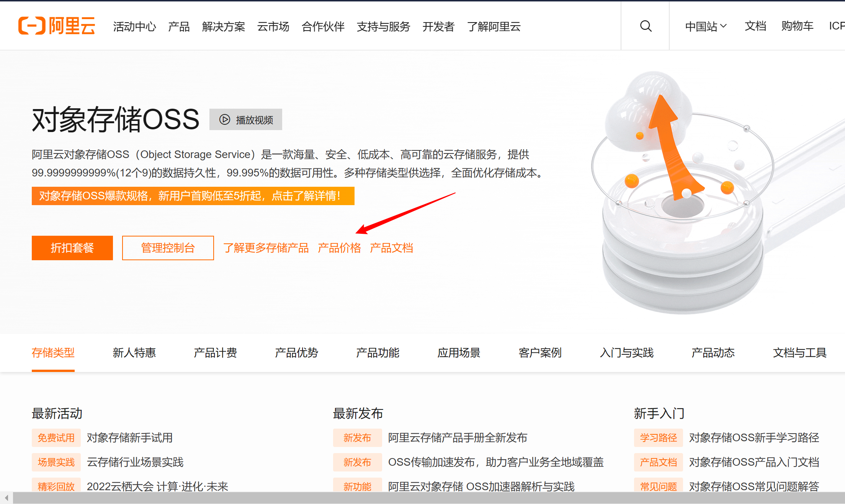Open the 管理控制台 button

coord(168,248)
